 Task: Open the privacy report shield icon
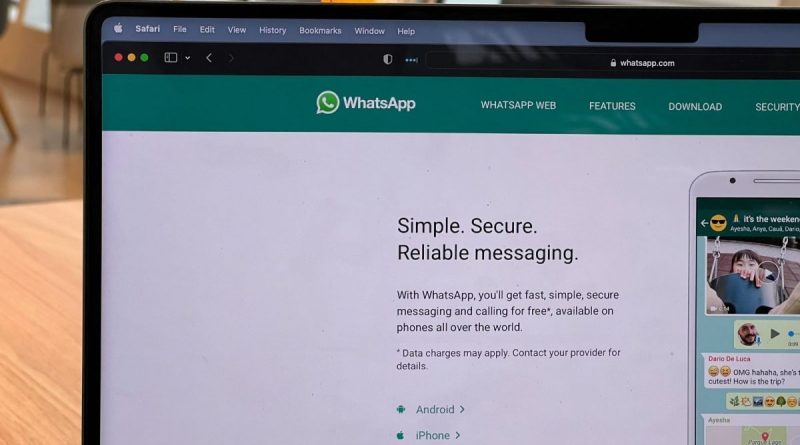[x=388, y=59]
